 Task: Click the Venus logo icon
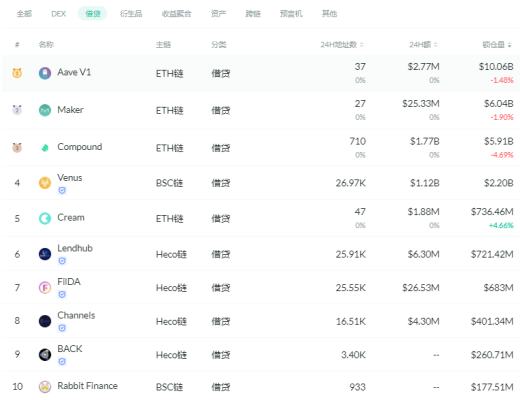(45, 183)
